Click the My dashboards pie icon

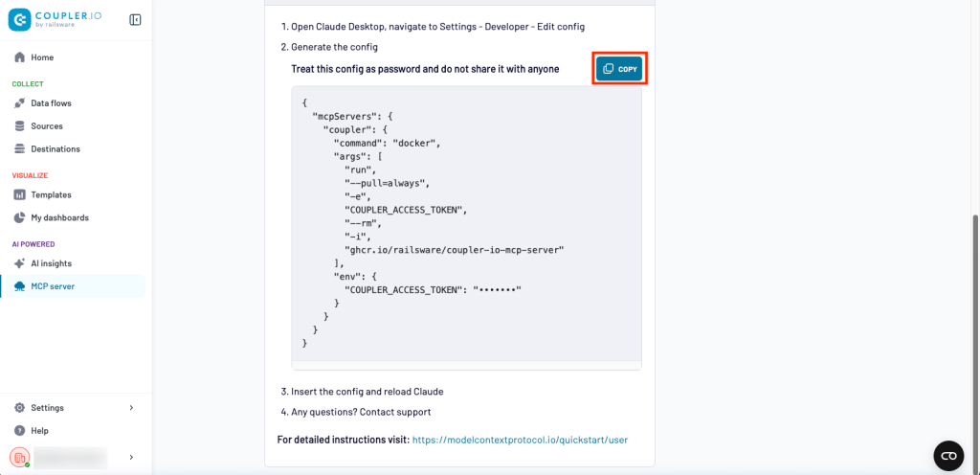(x=19, y=218)
